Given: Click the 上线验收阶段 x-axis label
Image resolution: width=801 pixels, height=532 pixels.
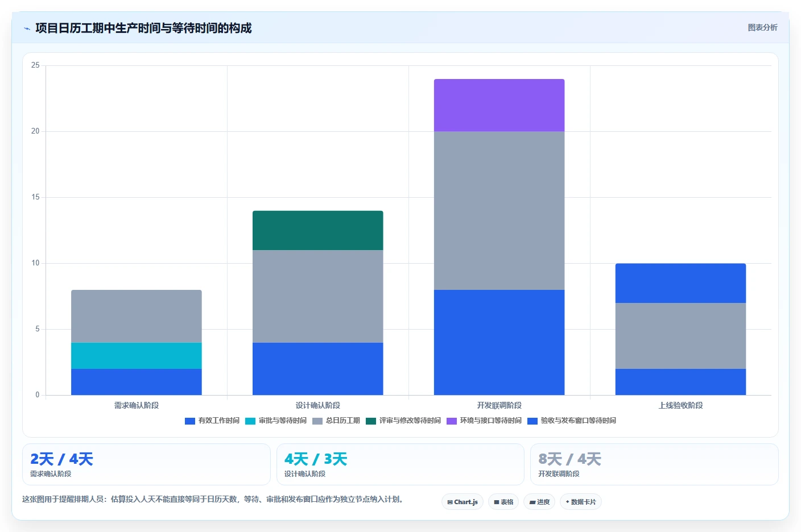Looking at the screenshot, I should click(681, 405).
